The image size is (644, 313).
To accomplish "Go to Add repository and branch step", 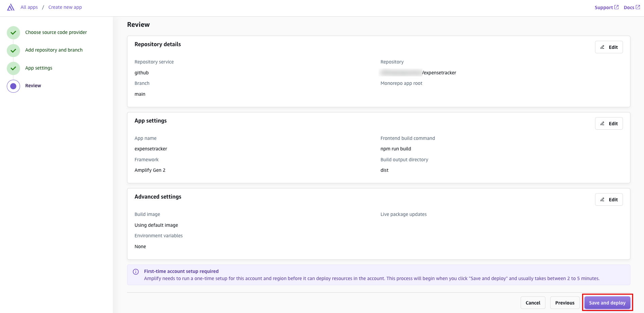I will point(54,50).
